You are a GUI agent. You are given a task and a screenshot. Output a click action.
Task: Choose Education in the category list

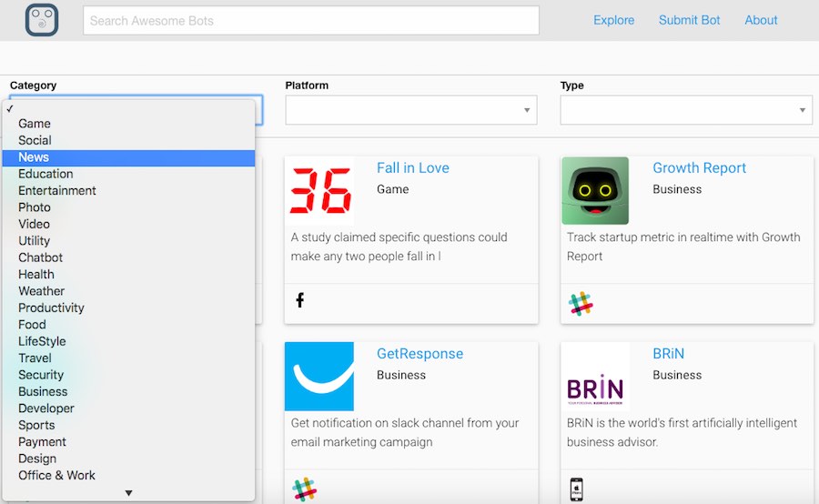click(x=45, y=174)
